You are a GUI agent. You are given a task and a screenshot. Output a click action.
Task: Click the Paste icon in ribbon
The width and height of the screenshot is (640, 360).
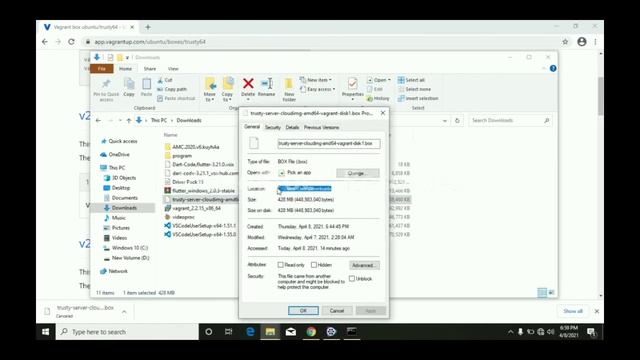(147, 84)
